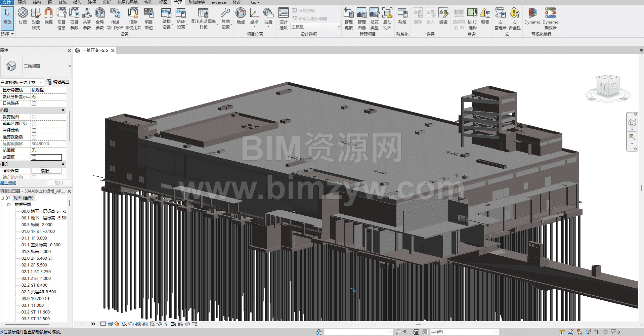Click 按ID选择 (Select by ID)
The height and width of the screenshot is (336, 644).
click(x=472, y=18)
